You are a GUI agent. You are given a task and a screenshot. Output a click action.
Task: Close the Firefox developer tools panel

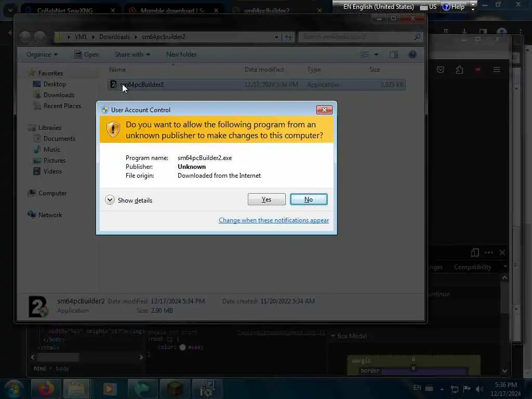502,253
